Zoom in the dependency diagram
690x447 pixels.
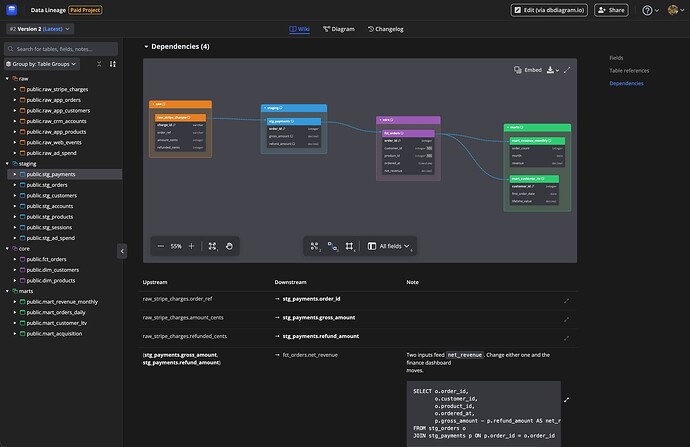pyautogui.click(x=191, y=246)
